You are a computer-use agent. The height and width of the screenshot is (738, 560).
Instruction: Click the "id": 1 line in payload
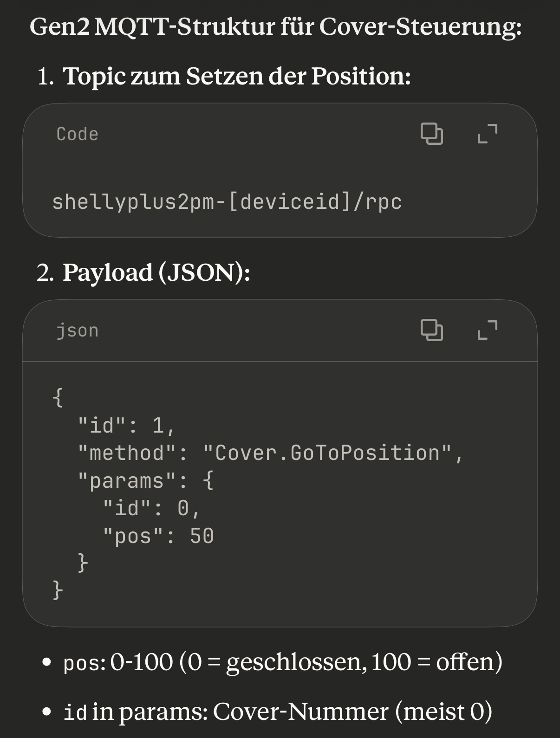tap(126, 425)
